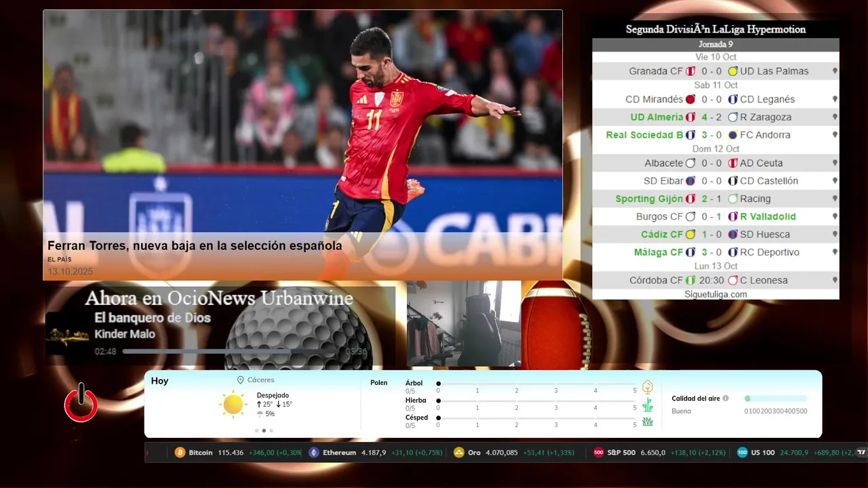Click the Hoy weather tab label

[x=160, y=381]
